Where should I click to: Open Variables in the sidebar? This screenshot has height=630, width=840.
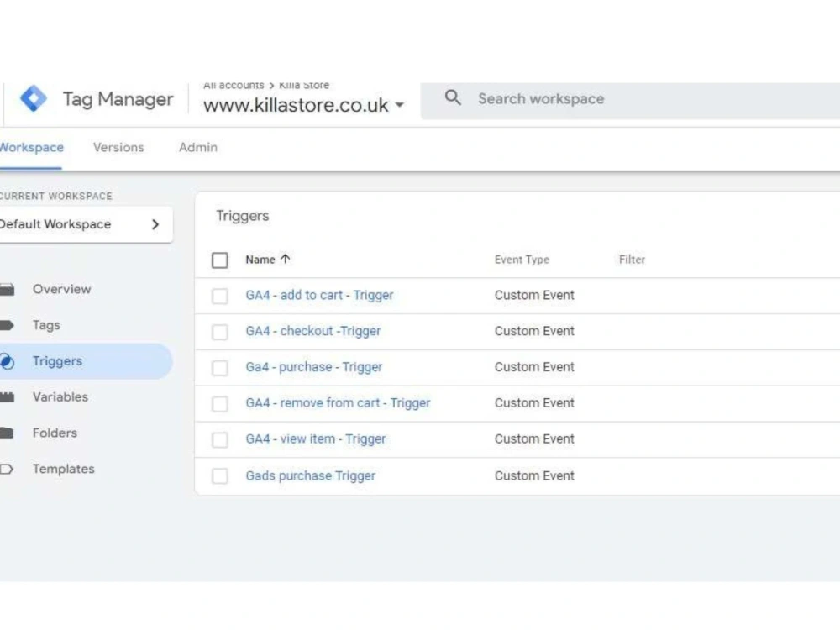click(60, 397)
